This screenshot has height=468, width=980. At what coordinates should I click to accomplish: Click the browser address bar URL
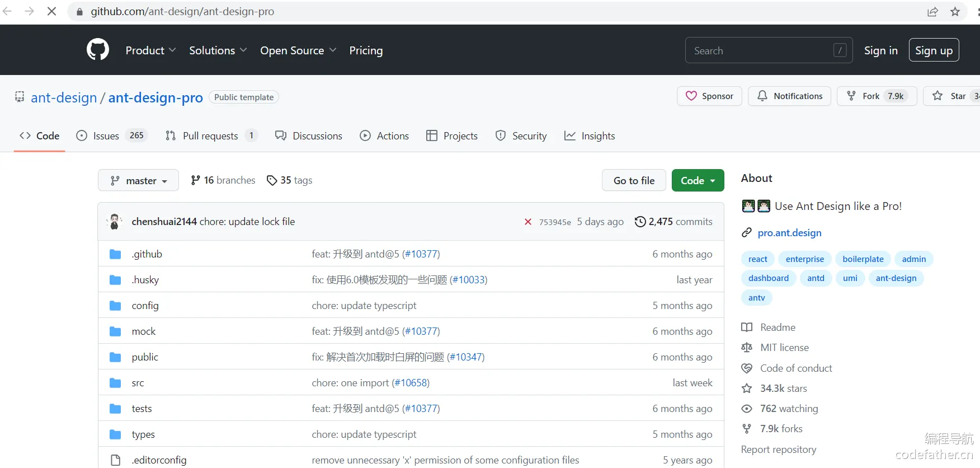[182, 12]
